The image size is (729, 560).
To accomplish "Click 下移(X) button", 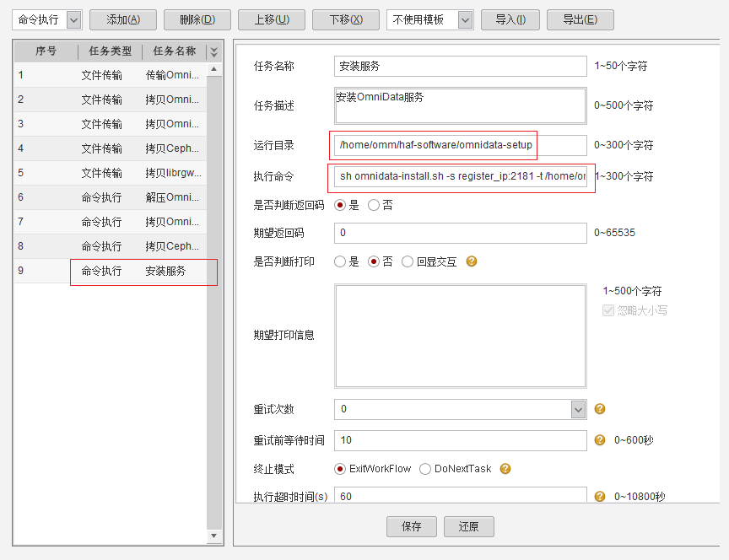I will [x=346, y=20].
